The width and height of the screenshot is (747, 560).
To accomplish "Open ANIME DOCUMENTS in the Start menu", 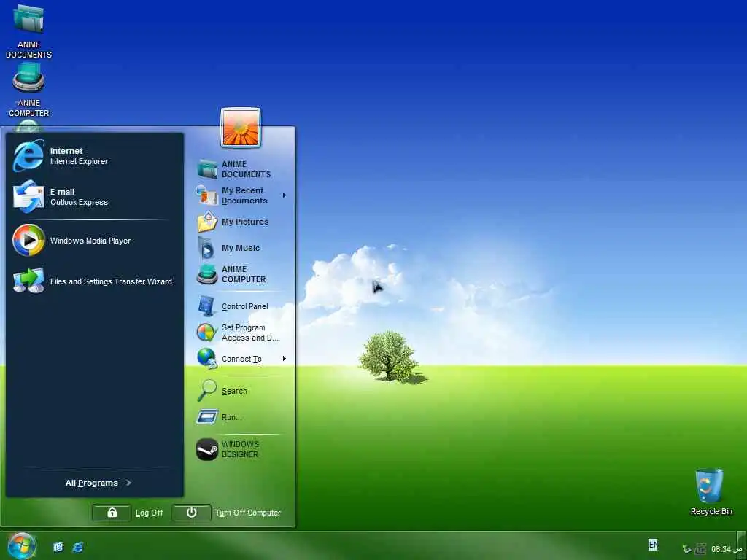I will click(241, 169).
